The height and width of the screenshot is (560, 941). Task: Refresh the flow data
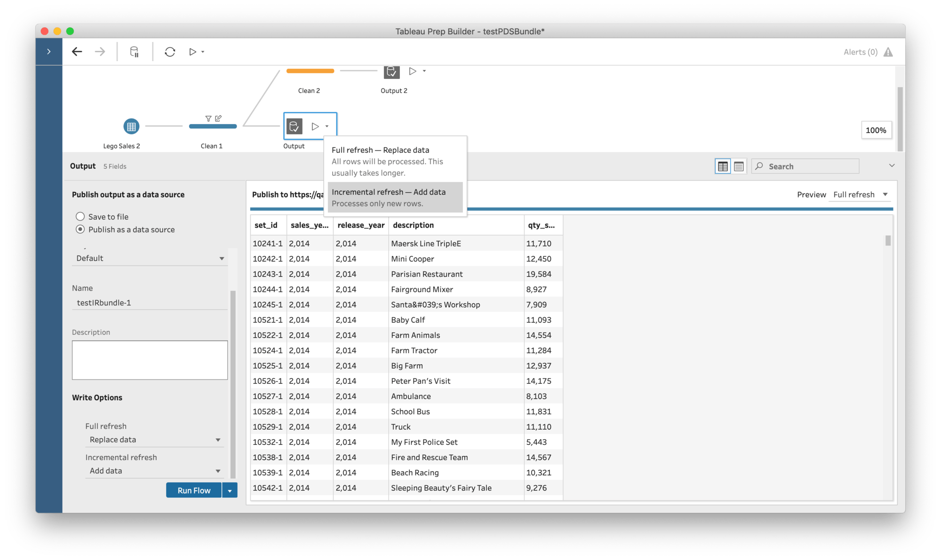170,52
